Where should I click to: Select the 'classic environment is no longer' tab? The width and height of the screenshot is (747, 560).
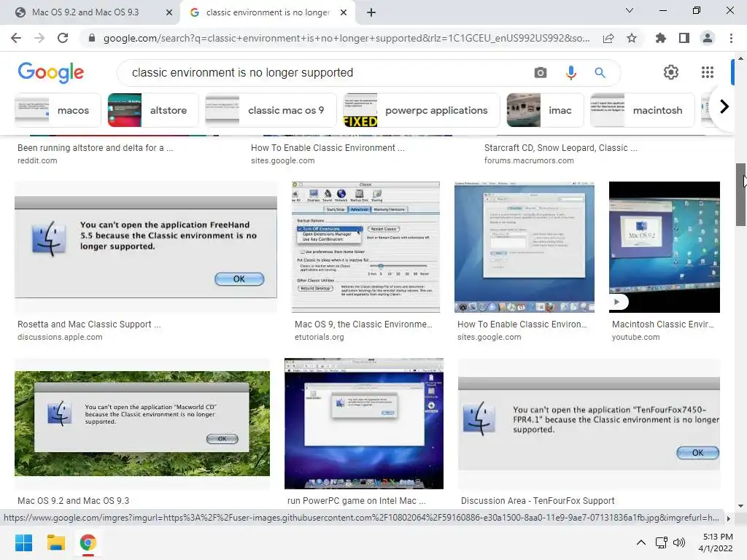pyautogui.click(x=268, y=12)
